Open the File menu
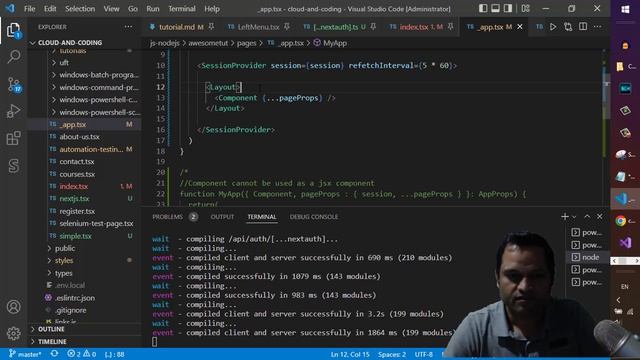The width and height of the screenshot is (640, 360). click(29, 9)
